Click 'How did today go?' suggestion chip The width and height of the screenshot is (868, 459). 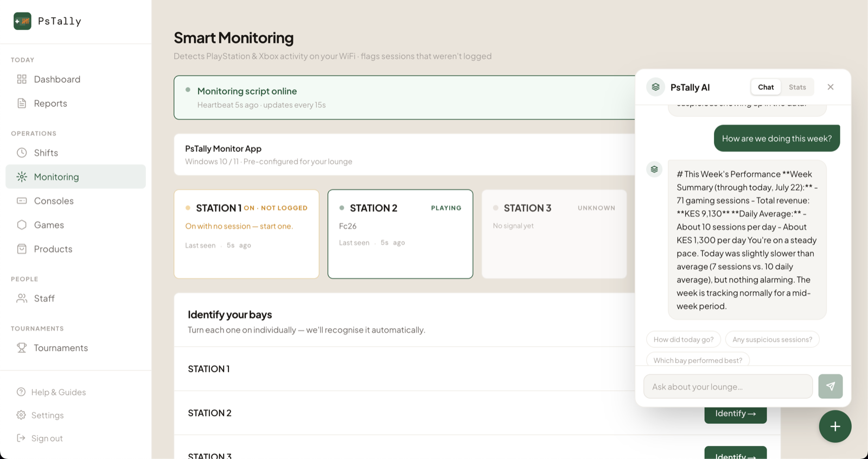pyautogui.click(x=684, y=340)
